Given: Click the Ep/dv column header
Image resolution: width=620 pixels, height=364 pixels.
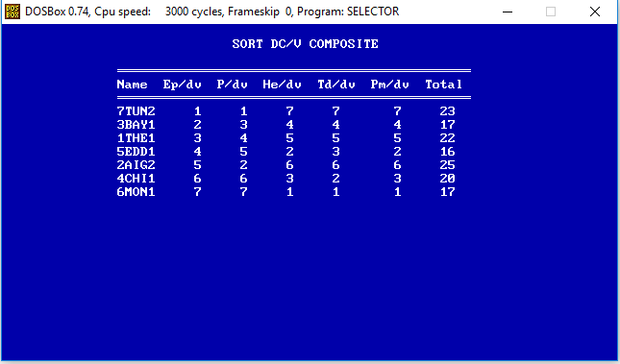Looking at the screenshot, I should tap(183, 85).
